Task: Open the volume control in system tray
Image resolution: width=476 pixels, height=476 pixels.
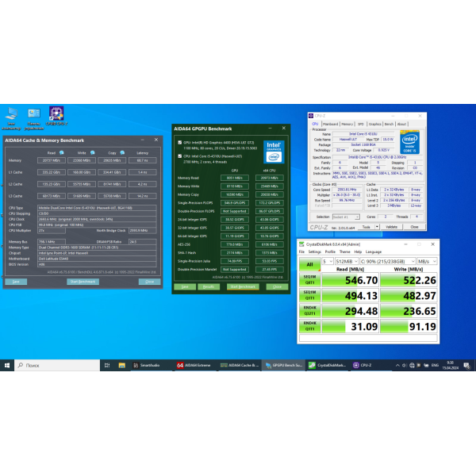Action: 405,365
